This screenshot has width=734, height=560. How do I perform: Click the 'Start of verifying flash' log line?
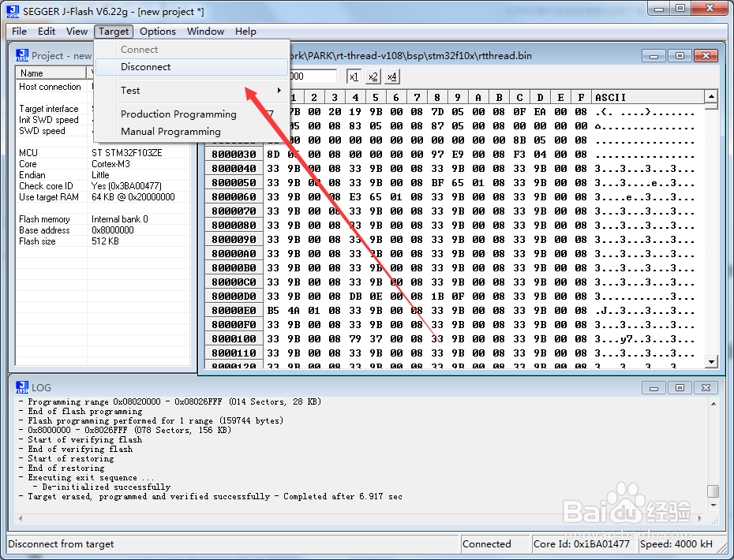pos(81,440)
